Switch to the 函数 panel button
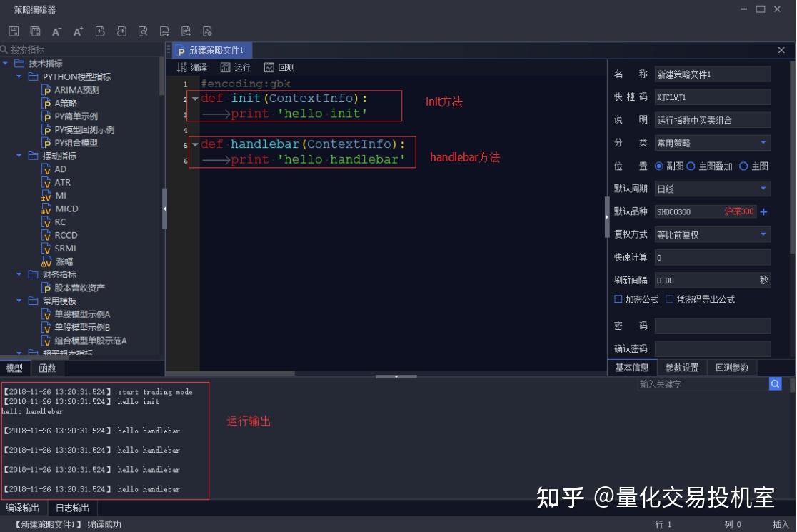This screenshot has height=532, width=797. coord(47,368)
